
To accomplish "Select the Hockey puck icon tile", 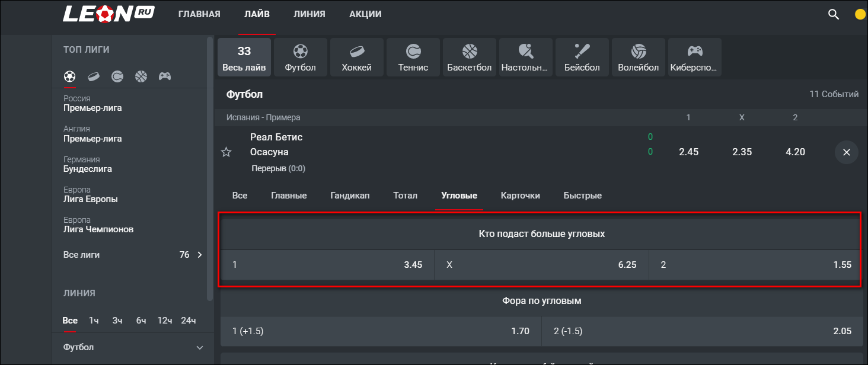I will click(357, 57).
